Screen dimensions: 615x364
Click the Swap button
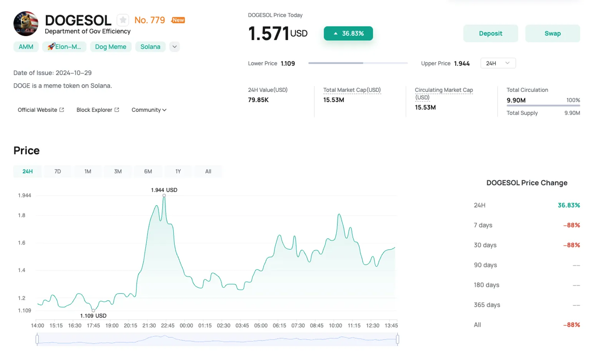pyautogui.click(x=553, y=33)
